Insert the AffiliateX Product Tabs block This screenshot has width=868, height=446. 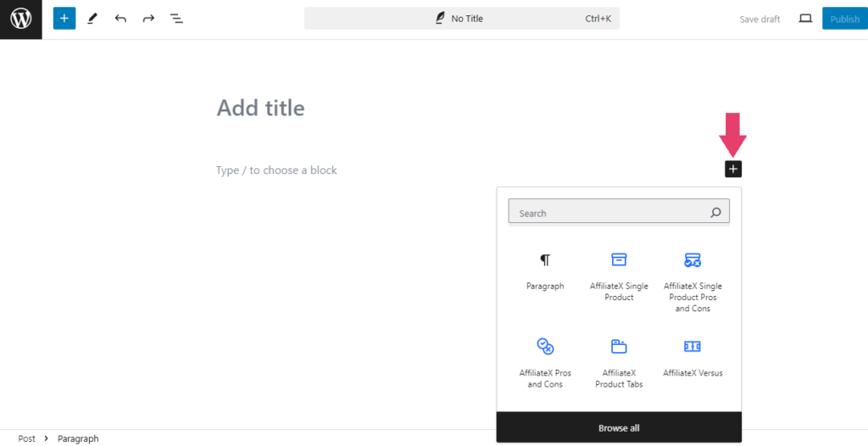point(619,363)
